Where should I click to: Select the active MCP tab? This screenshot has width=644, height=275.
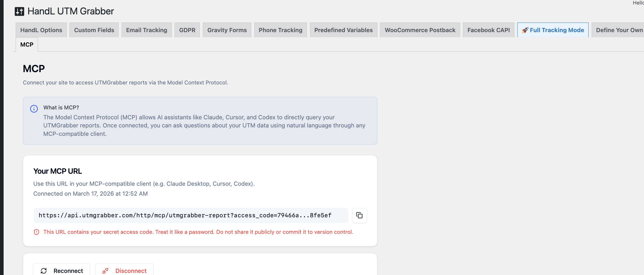[27, 45]
